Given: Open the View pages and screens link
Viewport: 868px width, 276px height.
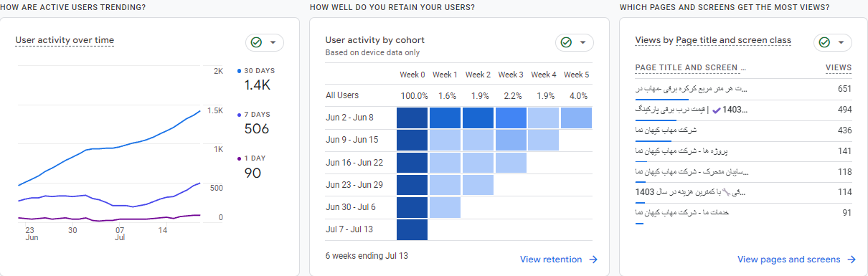Looking at the screenshot, I should (x=788, y=260).
